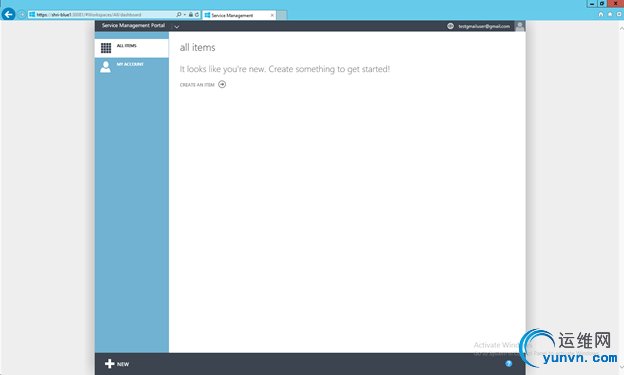
Task: Click the plus icon beside NEW
Action: click(x=109, y=364)
